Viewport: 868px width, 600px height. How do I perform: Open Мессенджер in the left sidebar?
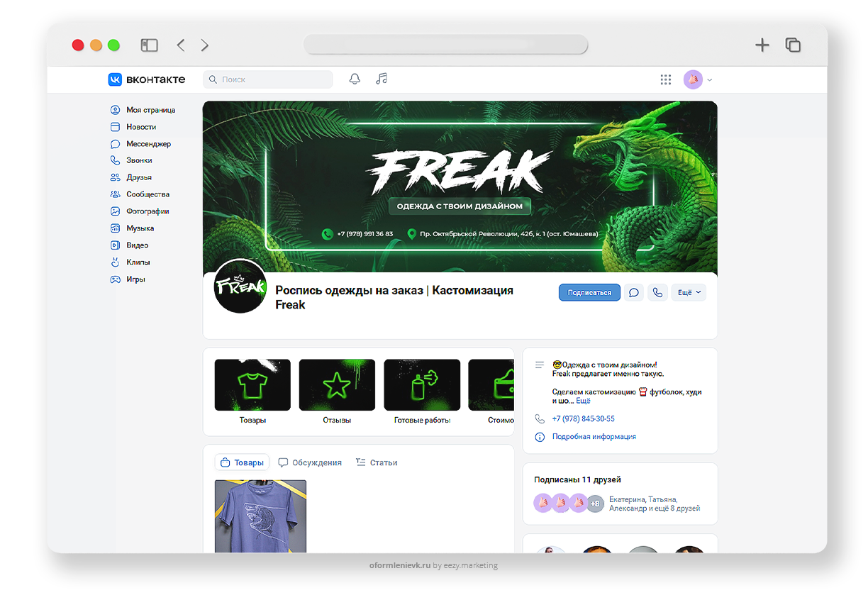(148, 144)
